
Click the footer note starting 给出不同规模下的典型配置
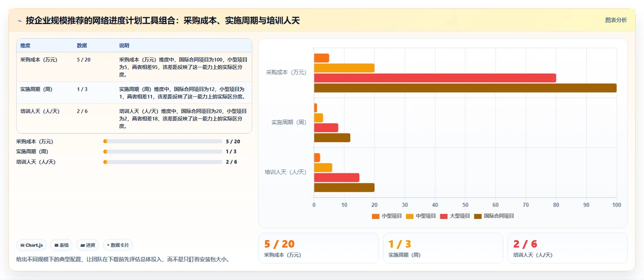click(x=123, y=259)
